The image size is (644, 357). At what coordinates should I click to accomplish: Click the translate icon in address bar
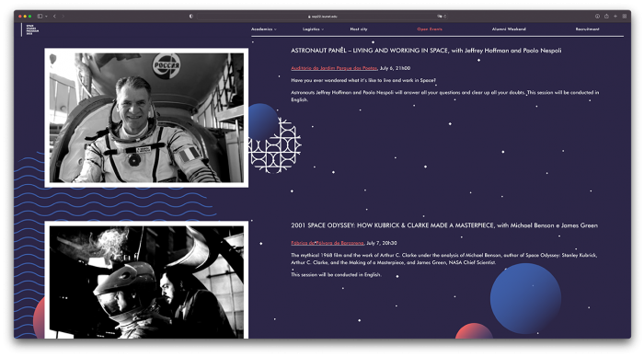click(x=440, y=17)
